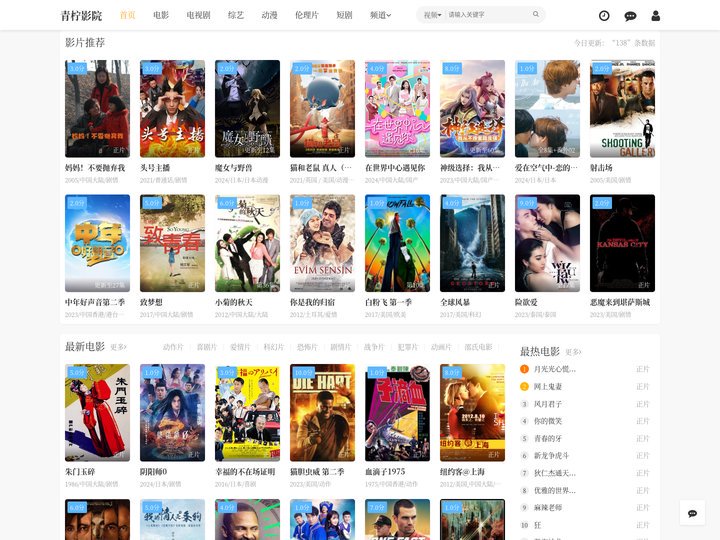Click the keyword search input field
This screenshot has width=720, height=540.
click(x=488, y=15)
